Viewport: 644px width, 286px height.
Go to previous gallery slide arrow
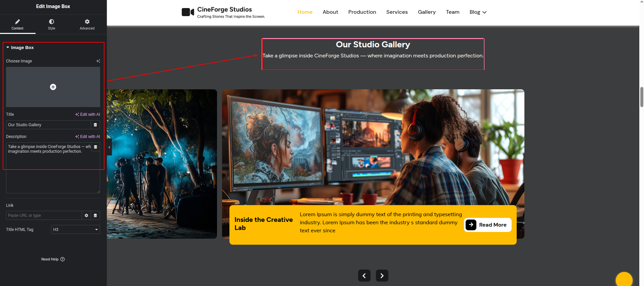pos(364,276)
